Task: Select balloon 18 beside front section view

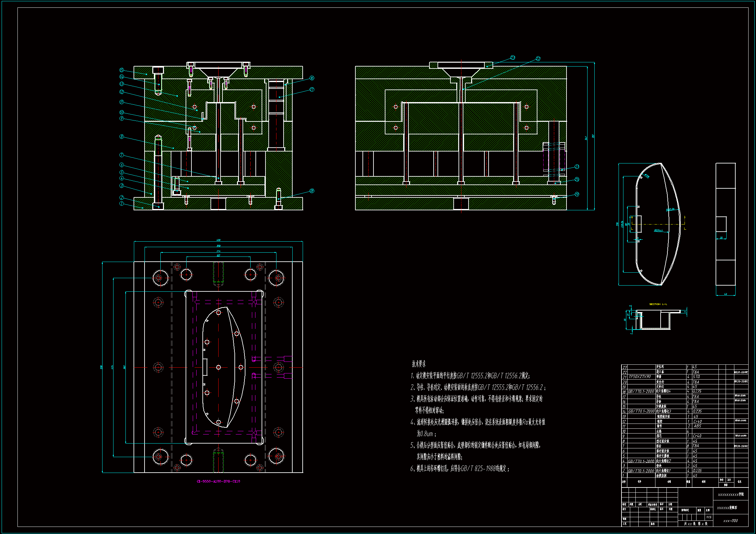Action: coord(312,191)
